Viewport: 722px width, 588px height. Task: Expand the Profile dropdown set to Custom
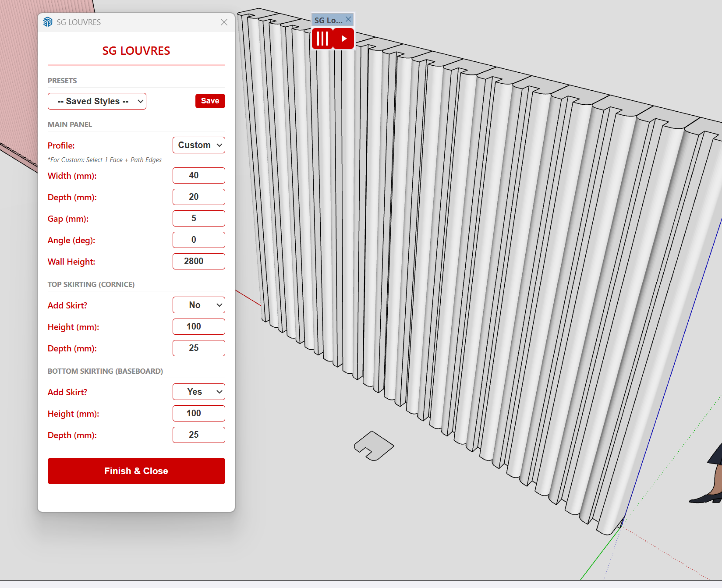pos(199,145)
